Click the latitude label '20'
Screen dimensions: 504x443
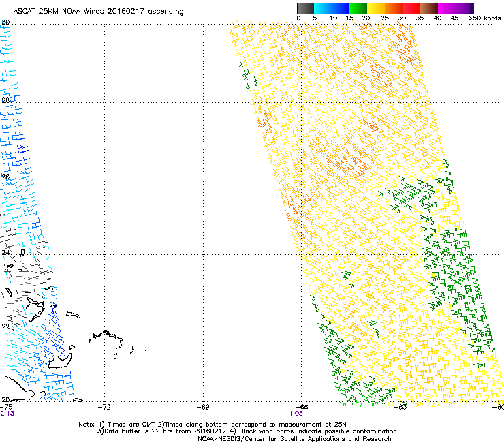click(x=5, y=399)
